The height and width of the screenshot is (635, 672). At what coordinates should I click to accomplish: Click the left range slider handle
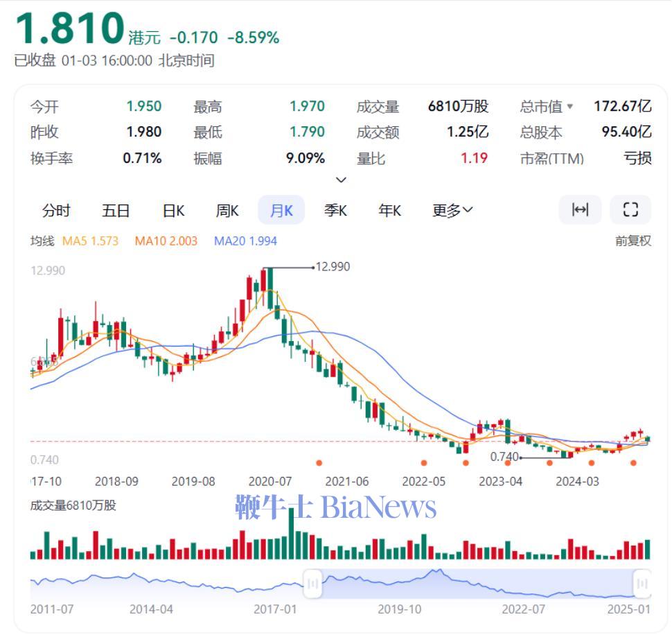coord(312,583)
